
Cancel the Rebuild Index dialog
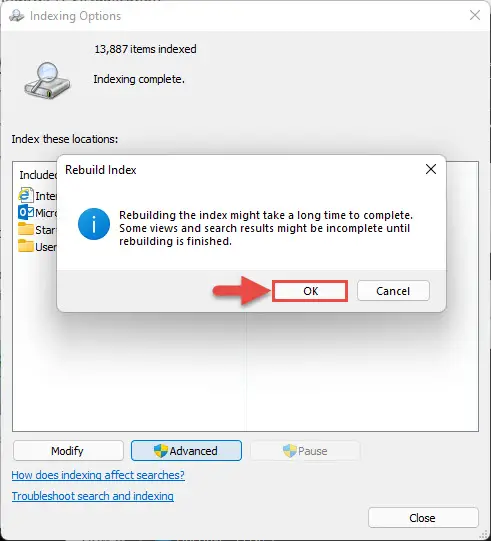pos(393,291)
